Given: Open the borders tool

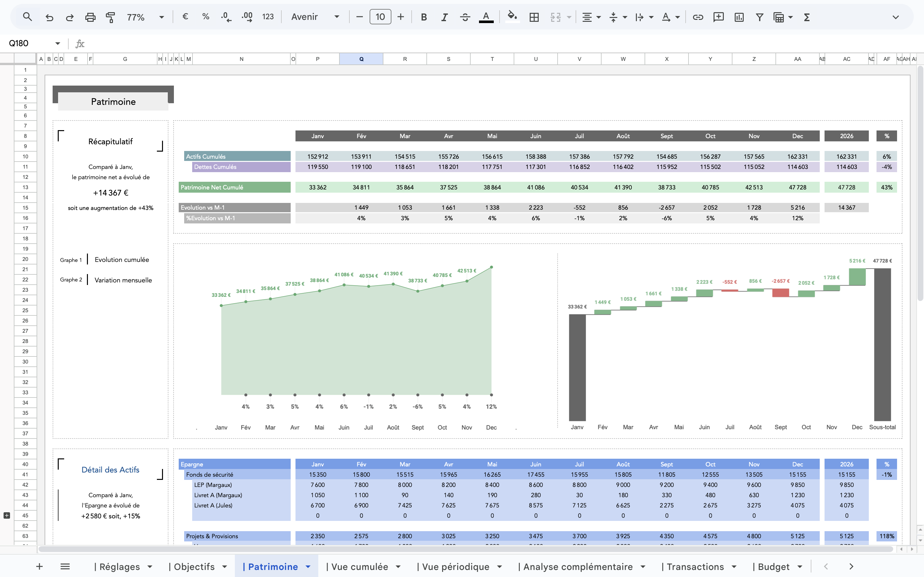Looking at the screenshot, I should [x=534, y=17].
